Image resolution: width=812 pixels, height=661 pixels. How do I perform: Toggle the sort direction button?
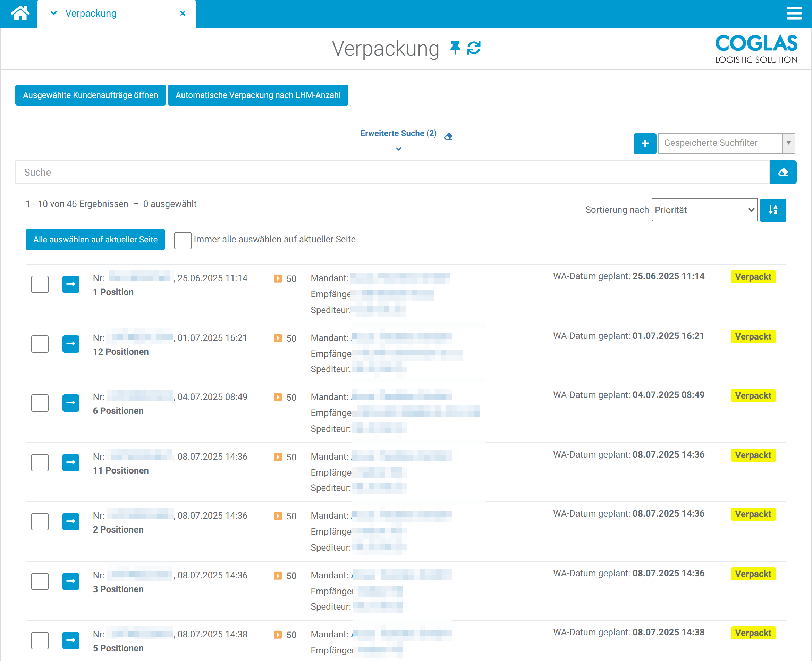click(x=773, y=210)
